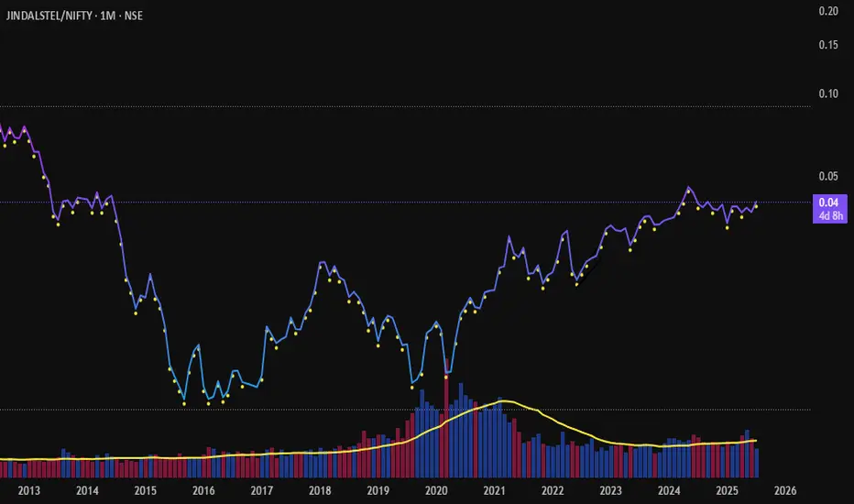Image resolution: width=854 pixels, height=504 pixels.
Task: Select the 2022 label on time axis
Action: [553, 490]
